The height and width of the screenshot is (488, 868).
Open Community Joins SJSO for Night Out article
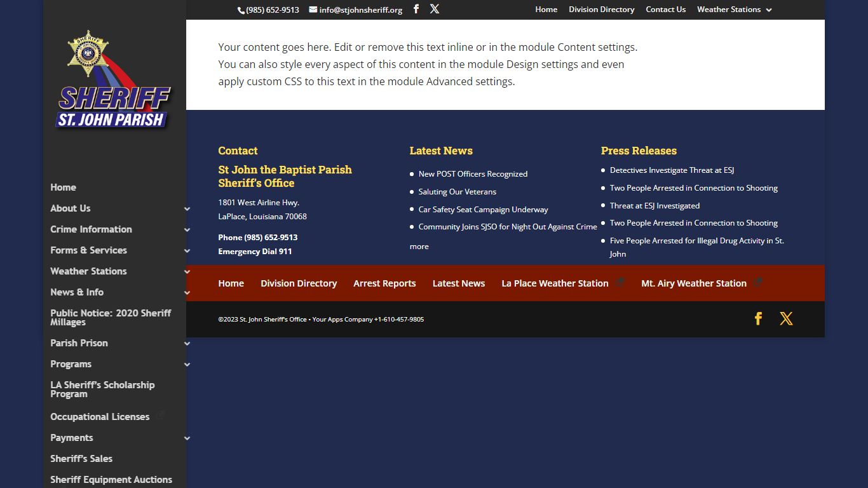(x=508, y=227)
